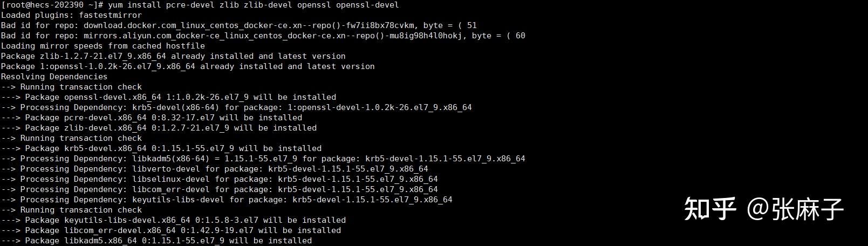868x246 pixels.
Task: Click the libkadm5(x86-64) dependency line
Action: pyautogui.click(x=263, y=159)
